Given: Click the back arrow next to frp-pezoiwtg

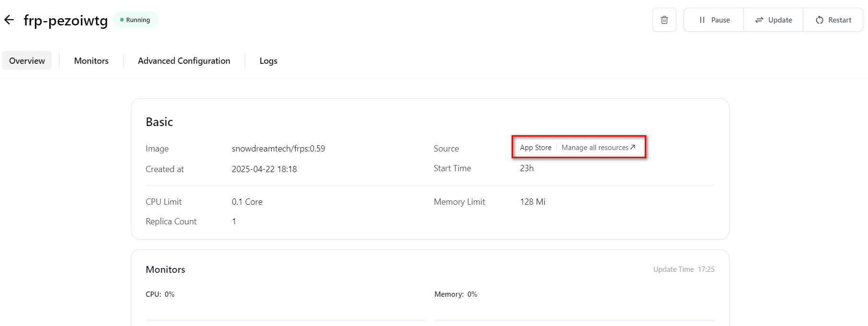Looking at the screenshot, I should point(9,20).
